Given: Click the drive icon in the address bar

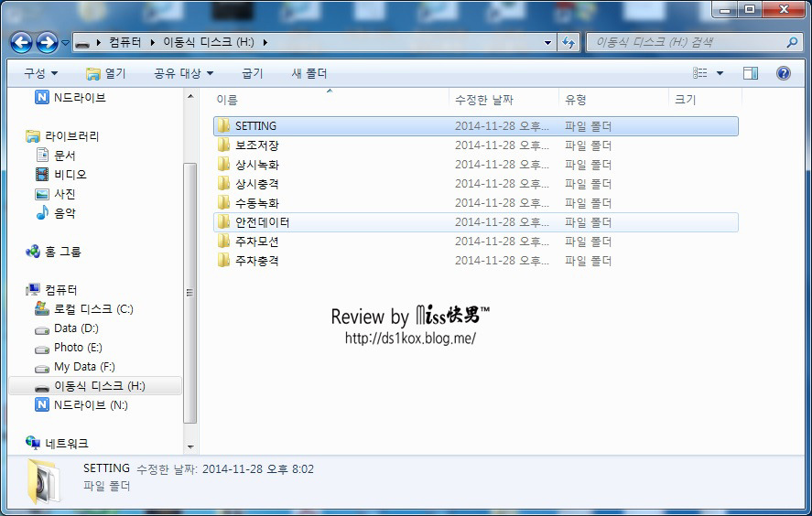Looking at the screenshot, I should click(x=82, y=44).
